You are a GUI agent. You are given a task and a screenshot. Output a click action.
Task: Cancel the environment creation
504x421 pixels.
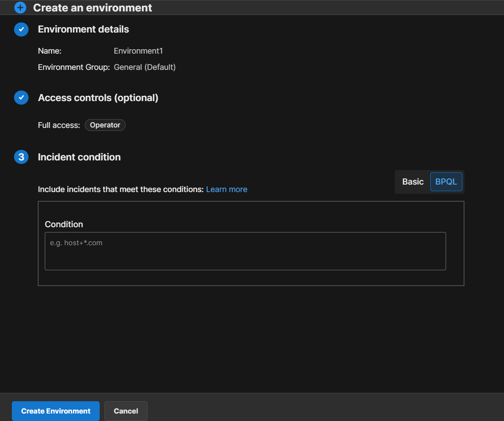(x=126, y=411)
